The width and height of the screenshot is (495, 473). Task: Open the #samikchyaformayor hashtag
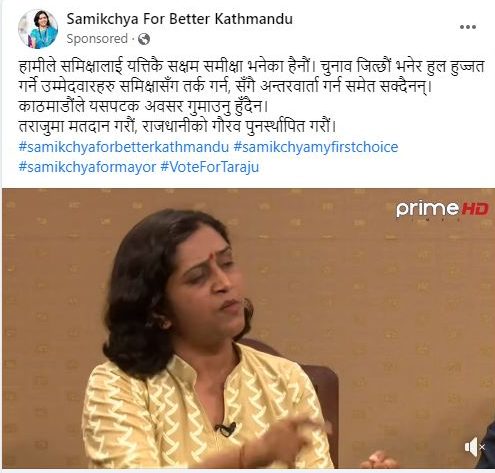click(x=87, y=167)
